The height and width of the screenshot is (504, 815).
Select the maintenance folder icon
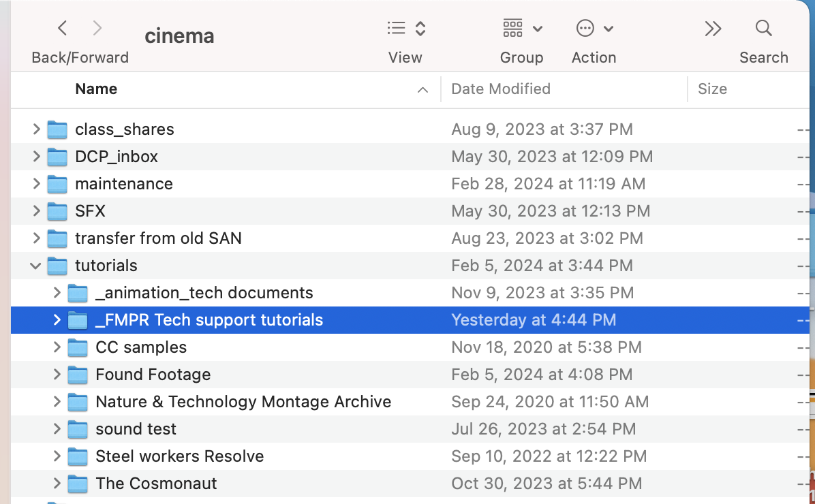[x=57, y=184]
